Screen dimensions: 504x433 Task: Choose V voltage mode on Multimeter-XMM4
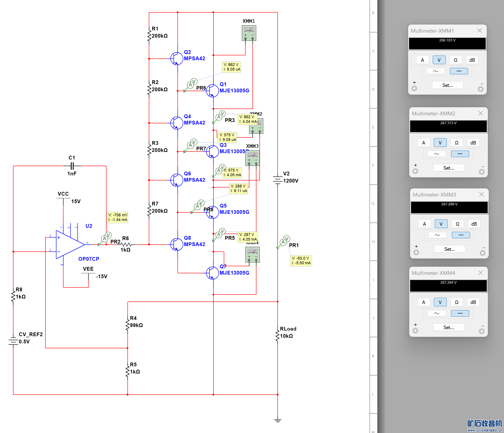pyautogui.click(x=440, y=302)
